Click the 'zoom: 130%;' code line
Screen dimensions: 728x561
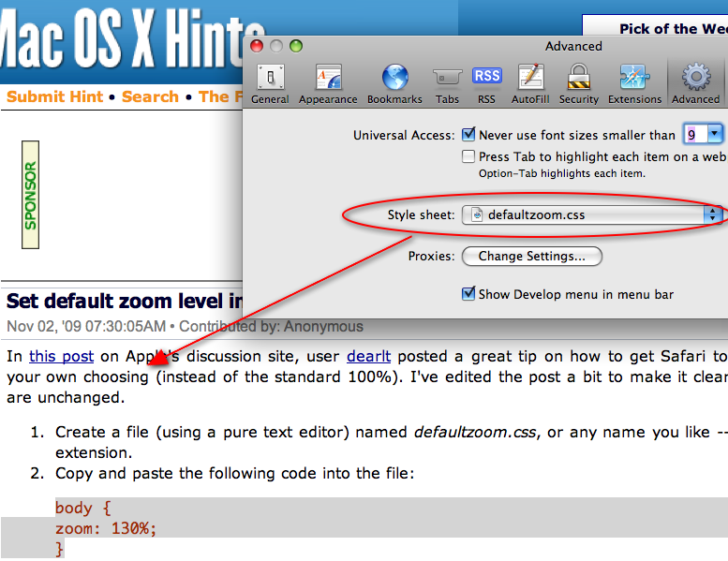[105, 528]
